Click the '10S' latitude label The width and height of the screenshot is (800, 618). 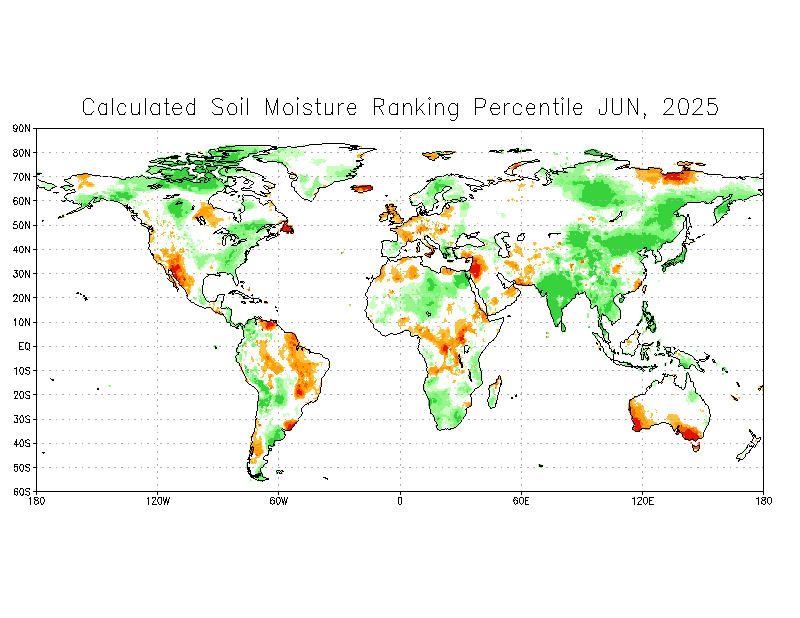pyautogui.click(x=21, y=371)
